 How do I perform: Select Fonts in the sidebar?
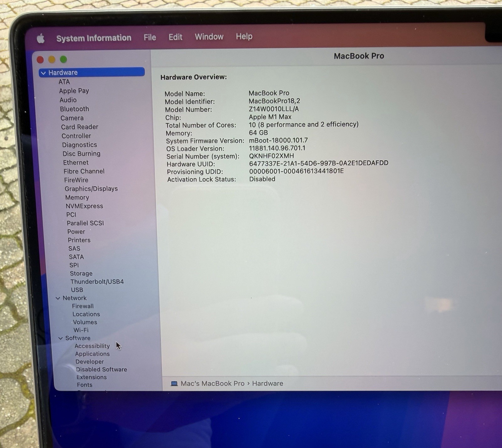pyautogui.click(x=85, y=385)
